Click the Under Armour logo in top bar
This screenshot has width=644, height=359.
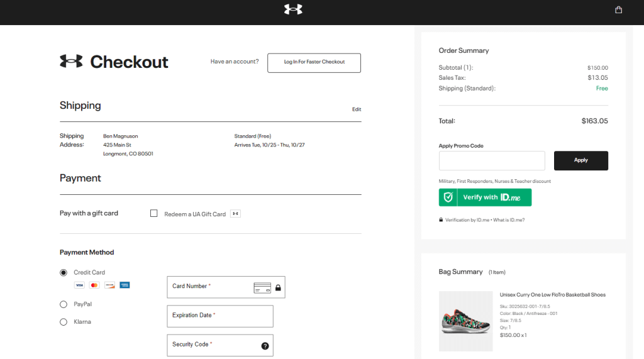[x=293, y=9]
